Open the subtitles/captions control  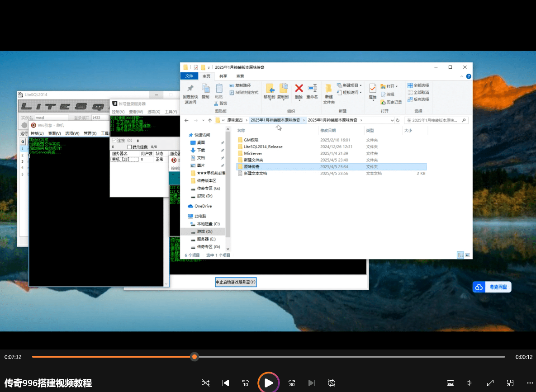click(x=451, y=383)
